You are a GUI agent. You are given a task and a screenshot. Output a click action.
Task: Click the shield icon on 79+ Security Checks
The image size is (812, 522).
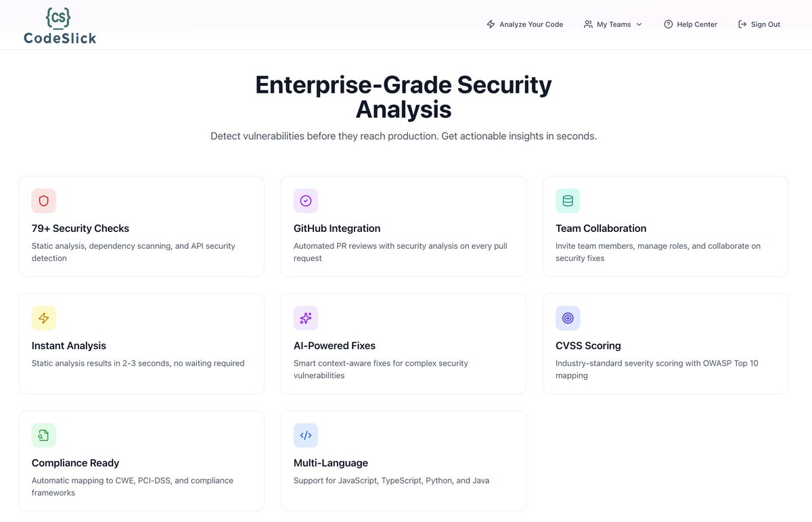(43, 200)
